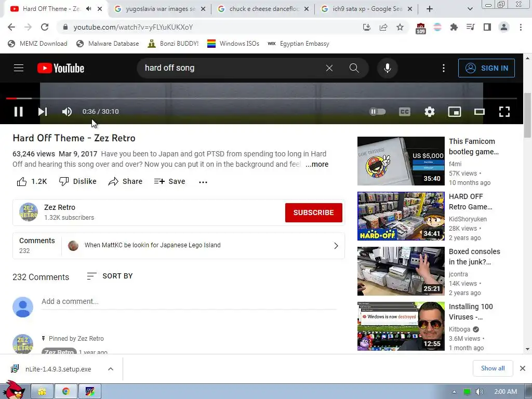Like the video with thumbs up
This screenshot has width=532, height=399.
[x=32, y=181]
